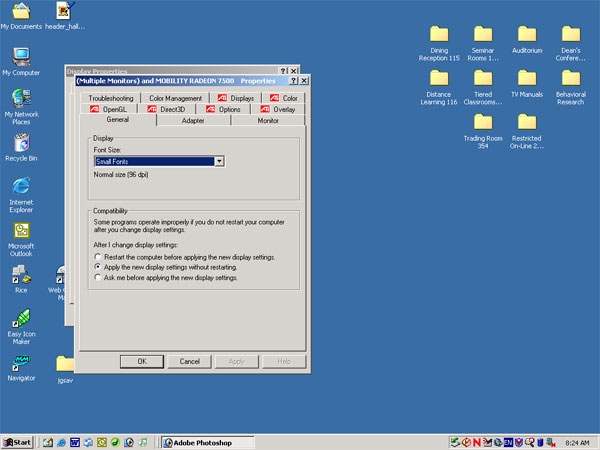
Task: Select the Dean's Conference folder
Action: tap(571, 43)
